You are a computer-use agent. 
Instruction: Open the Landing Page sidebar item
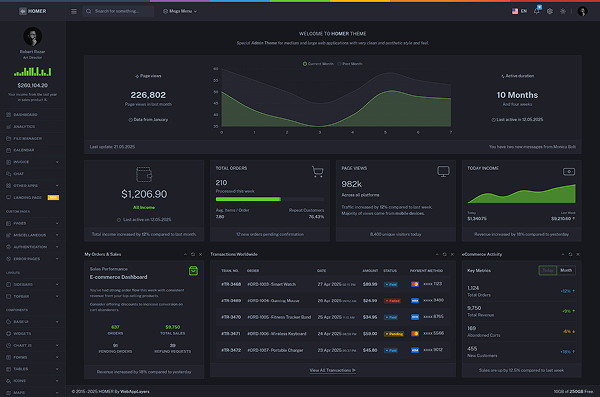tap(33, 198)
